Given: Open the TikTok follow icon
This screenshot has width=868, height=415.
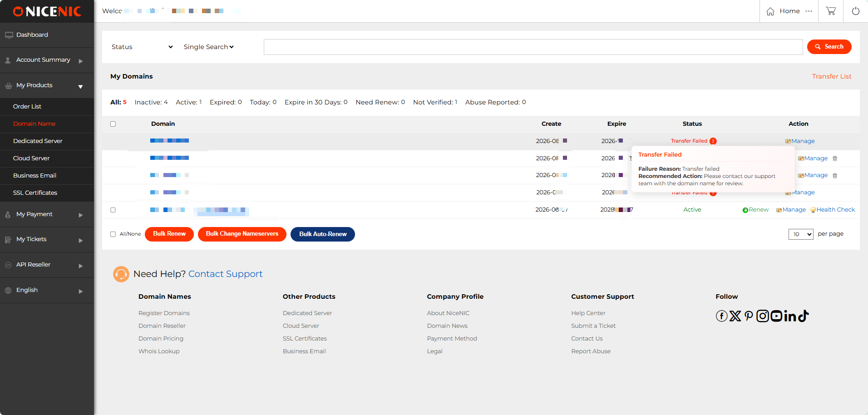Looking at the screenshot, I should [804, 316].
